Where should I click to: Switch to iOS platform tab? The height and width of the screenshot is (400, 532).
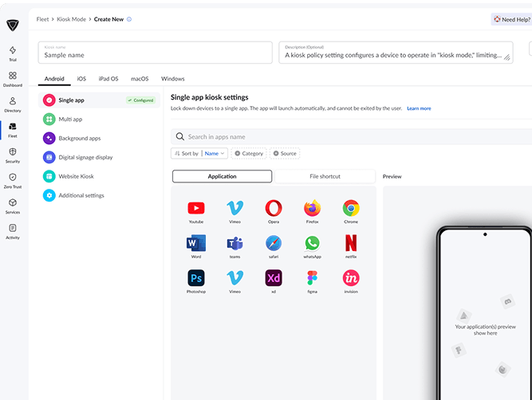81,79
